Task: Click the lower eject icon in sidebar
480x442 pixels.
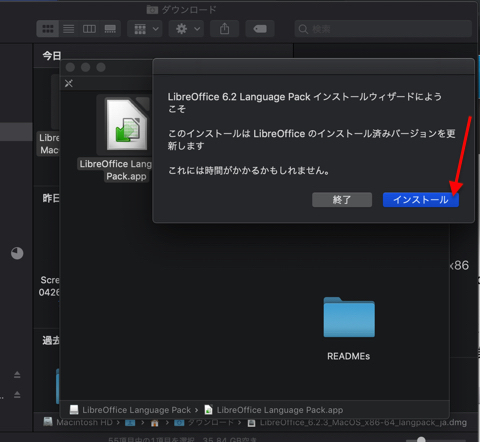Action: (17, 395)
